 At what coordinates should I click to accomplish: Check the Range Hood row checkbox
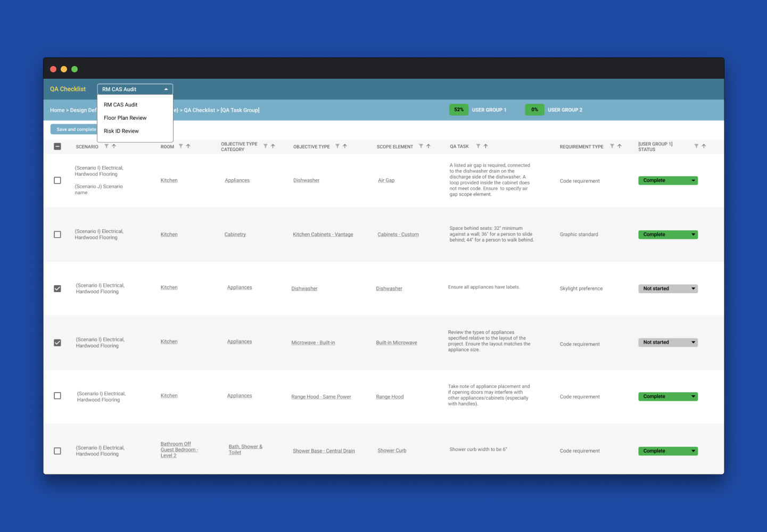point(57,396)
